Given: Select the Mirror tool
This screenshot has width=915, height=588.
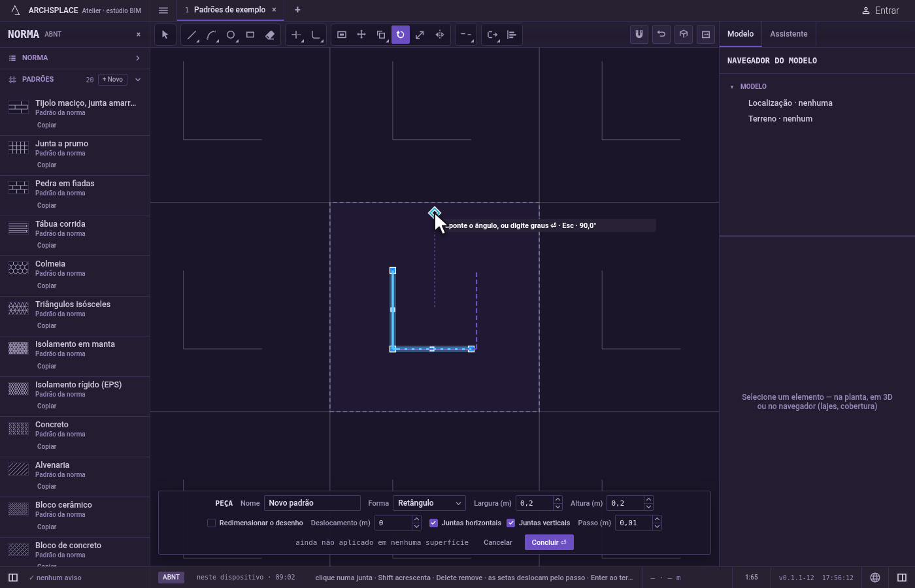Looking at the screenshot, I should (x=440, y=35).
